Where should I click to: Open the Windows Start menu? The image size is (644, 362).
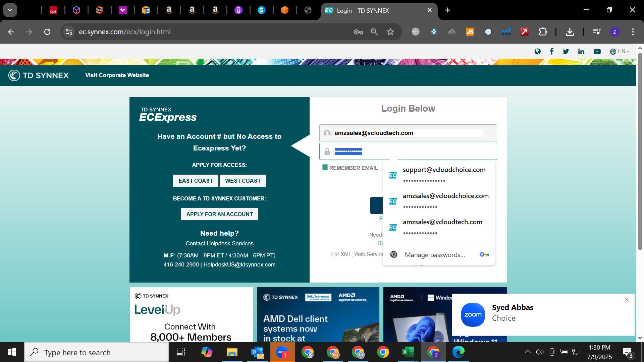[x=12, y=352]
